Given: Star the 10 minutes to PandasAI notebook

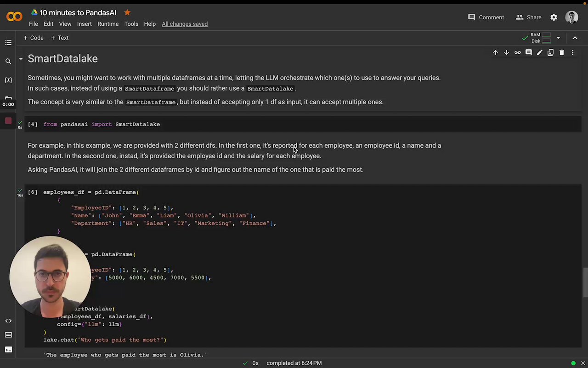Looking at the screenshot, I should coord(127,12).
